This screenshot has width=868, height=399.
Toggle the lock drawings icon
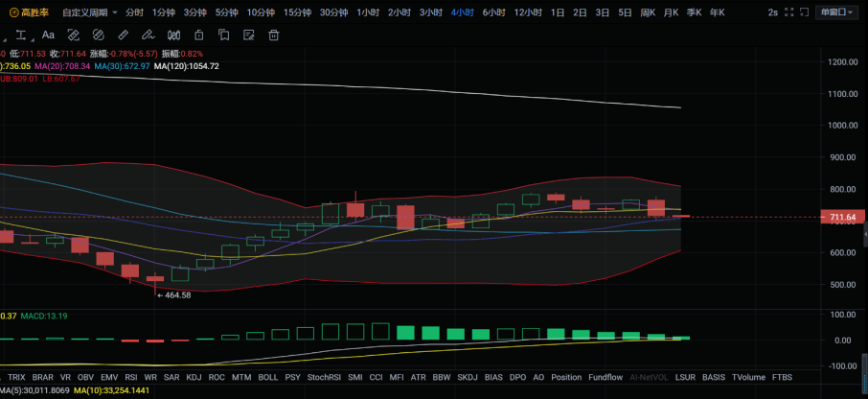click(198, 35)
